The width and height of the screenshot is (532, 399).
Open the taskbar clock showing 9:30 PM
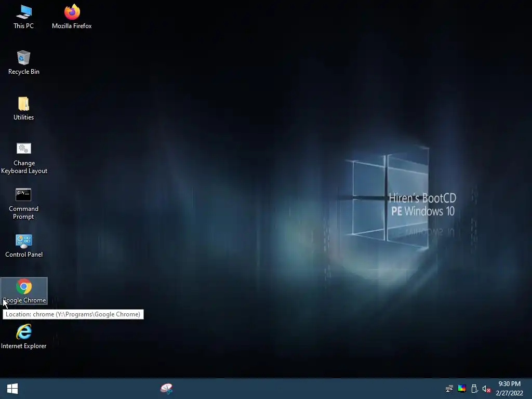tap(509, 389)
